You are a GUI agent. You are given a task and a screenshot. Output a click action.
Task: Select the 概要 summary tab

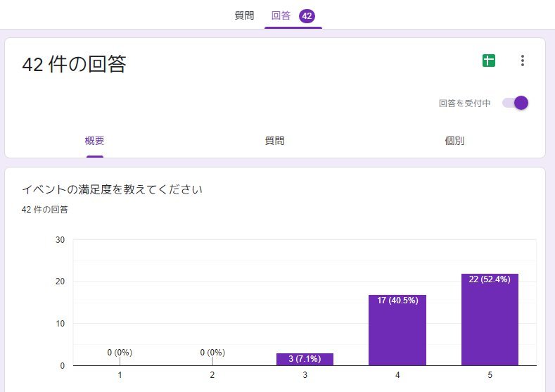tap(94, 141)
